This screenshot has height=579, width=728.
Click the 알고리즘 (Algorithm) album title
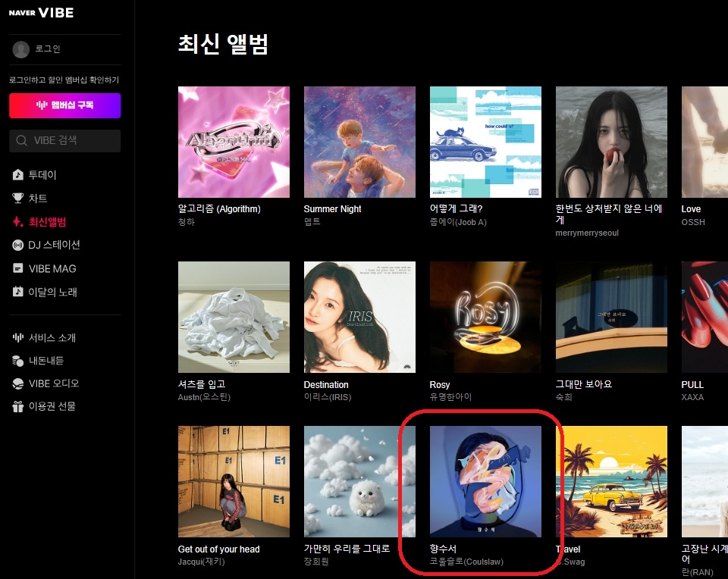pyautogui.click(x=219, y=208)
